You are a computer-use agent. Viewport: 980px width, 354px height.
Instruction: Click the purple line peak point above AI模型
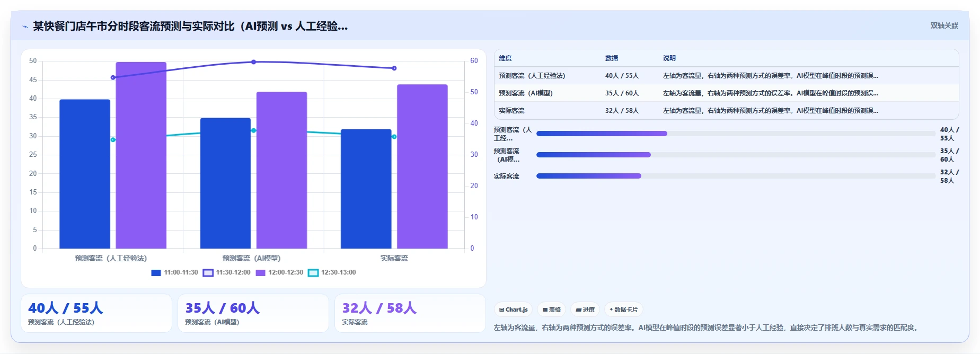(253, 62)
